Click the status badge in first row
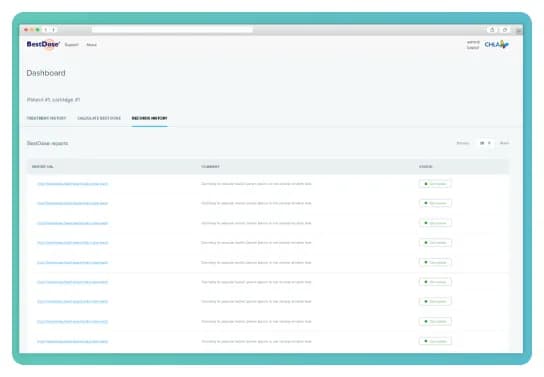Image resolution: width=544 pixels, height=377 pixels. click(x=435, y=184)
